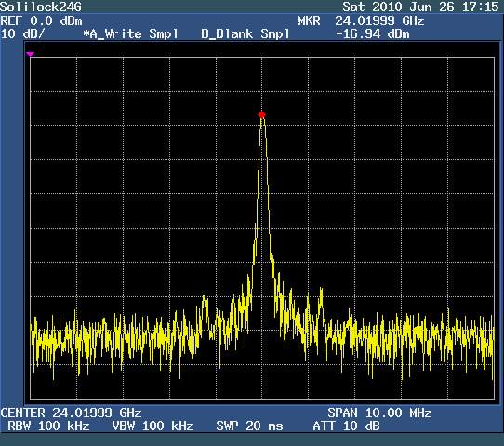Click the RBW 100 kHz setting
The image size is (504, 446).
pos(48,426)
